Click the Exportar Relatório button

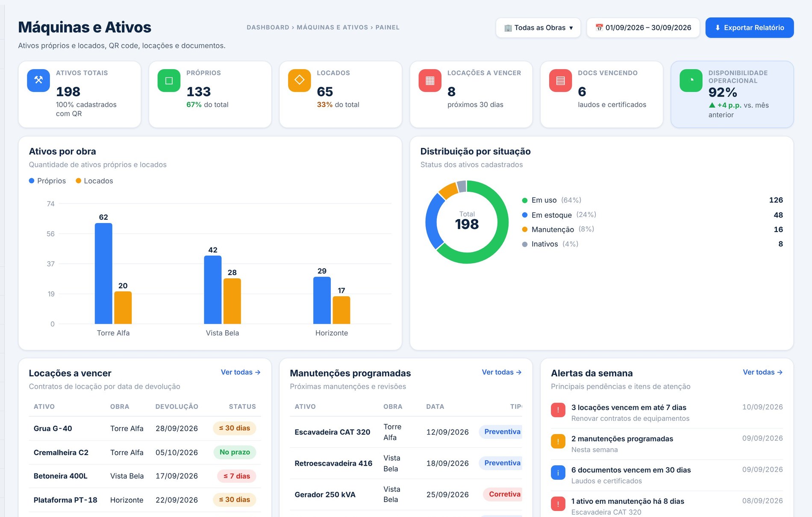(x=750, y=28)
